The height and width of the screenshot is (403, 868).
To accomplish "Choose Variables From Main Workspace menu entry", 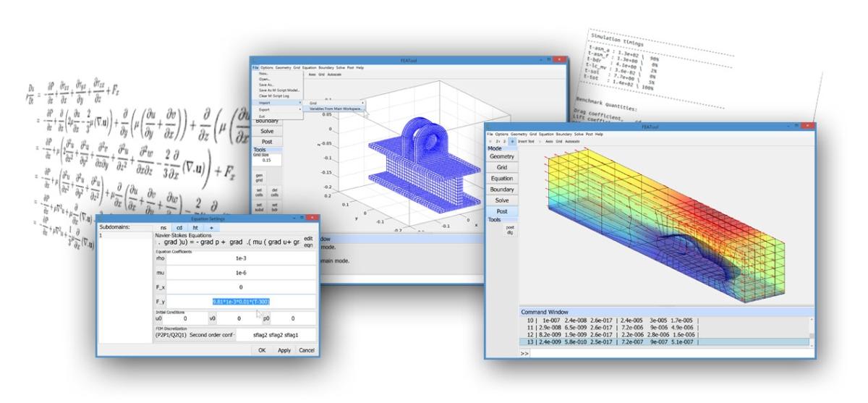I will click(336, 109).
